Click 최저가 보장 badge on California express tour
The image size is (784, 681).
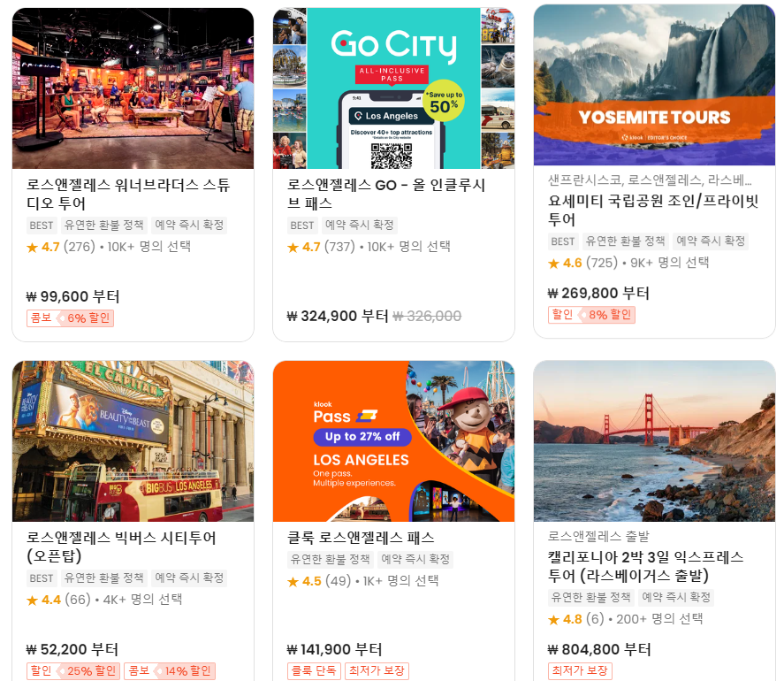(x=580, y=671)
